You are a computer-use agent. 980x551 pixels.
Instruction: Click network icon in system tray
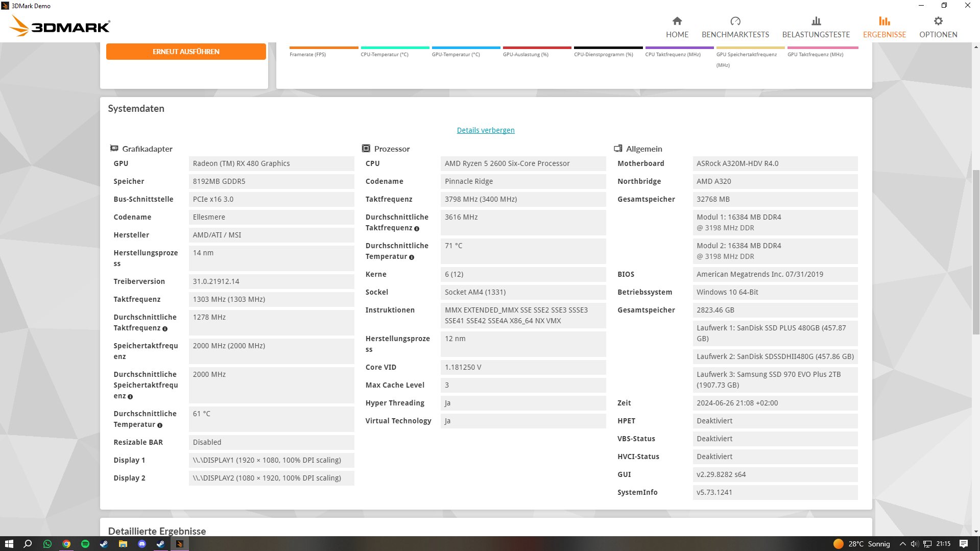tap(927, 544)
